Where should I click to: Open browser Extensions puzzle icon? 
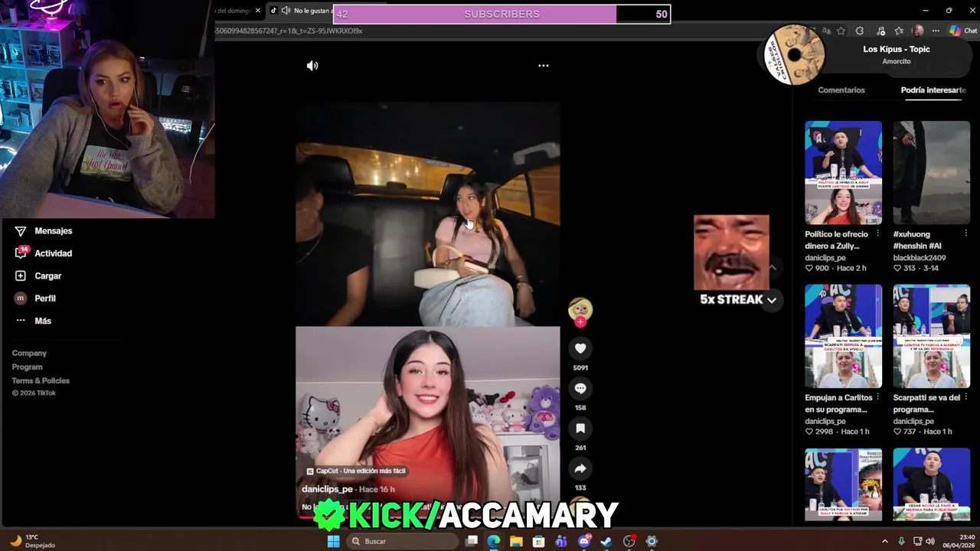pos(860,31)
